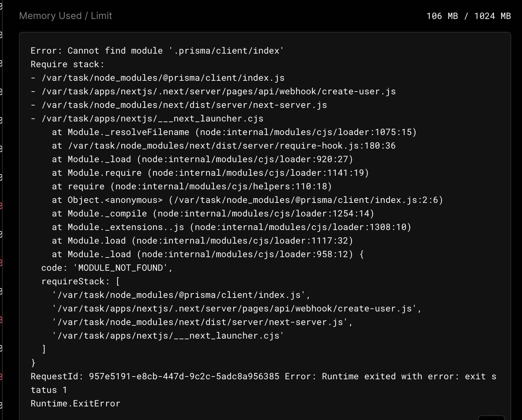The image size is (522, 420).
Task: Click the dash-prefixed next-server.js stack path
Action: click(x=179, y=105)
